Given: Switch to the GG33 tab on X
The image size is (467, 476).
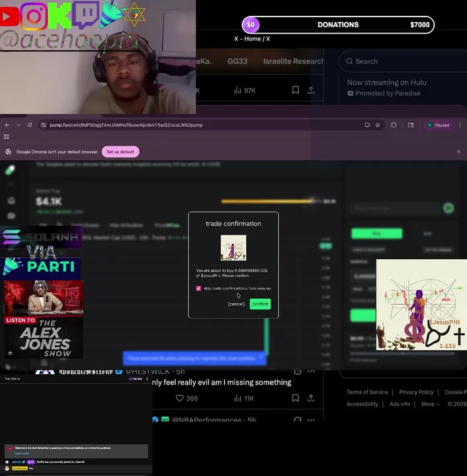Looking at the screenshot, I should (237, 61).
